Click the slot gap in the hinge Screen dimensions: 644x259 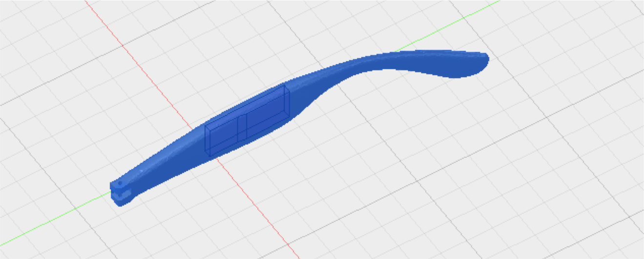tap(122, 194)
